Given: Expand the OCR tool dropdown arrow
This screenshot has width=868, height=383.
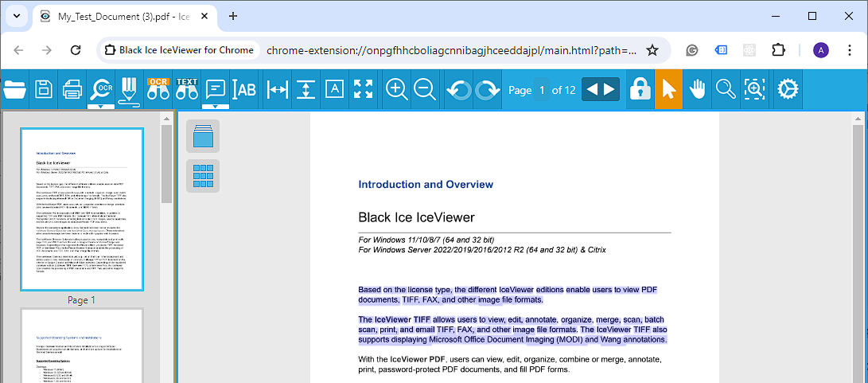Looking at the screenshot, I should coord(101,107).
